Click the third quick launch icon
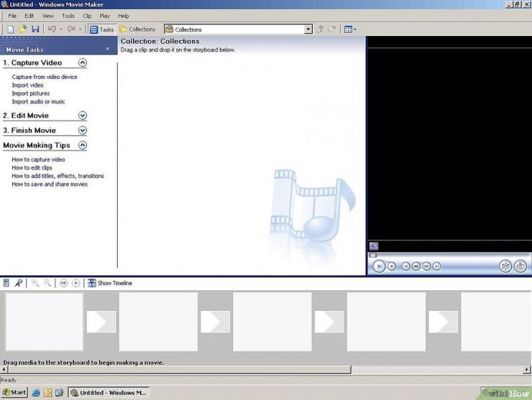Viewport: 532px width, 400px height. (x=59, y=393)
